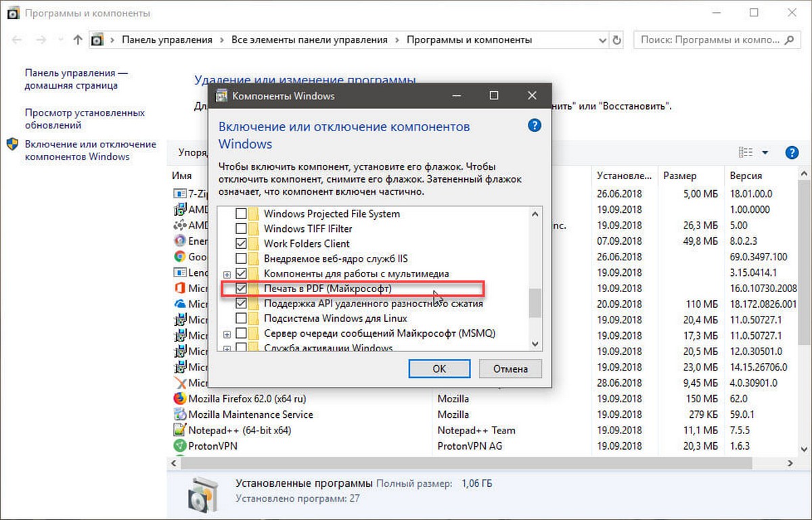The image size is (812, 520).
Task: Click the icon of the AMD entry versioned 5.00
Action: tap(179, 225)
